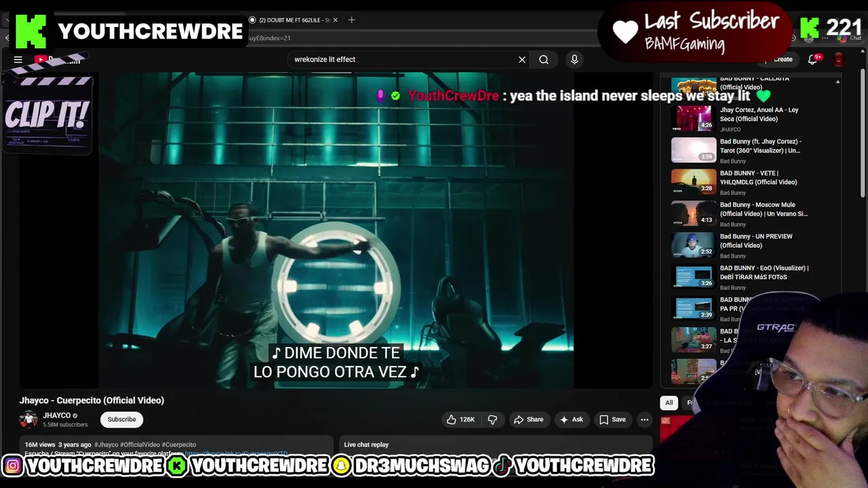Subscribe to the JHAYCO channel
This screenshot has height=488, width=868.
click(x=122, y=420)
